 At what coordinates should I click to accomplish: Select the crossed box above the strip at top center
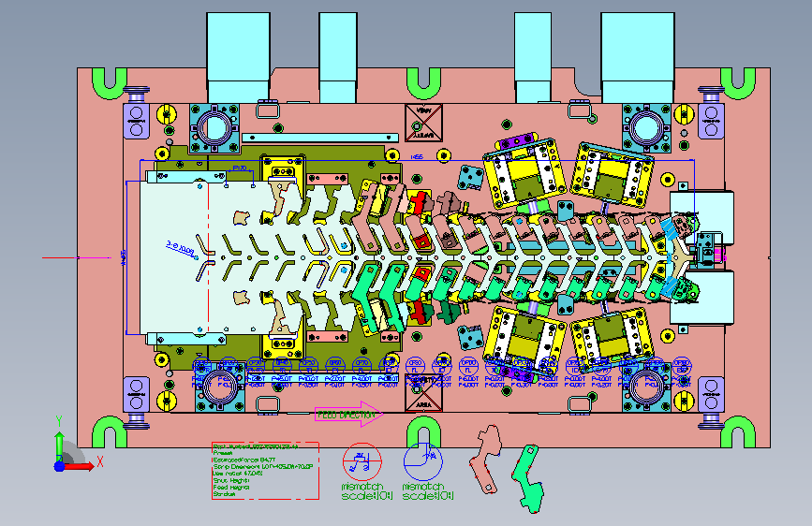click(423, 123)
